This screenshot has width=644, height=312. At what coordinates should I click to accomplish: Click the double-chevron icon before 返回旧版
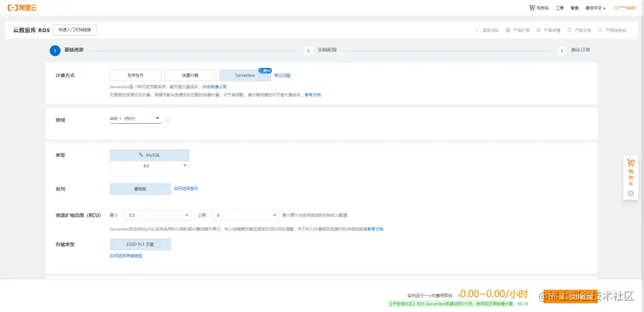[x=477, y=30]
